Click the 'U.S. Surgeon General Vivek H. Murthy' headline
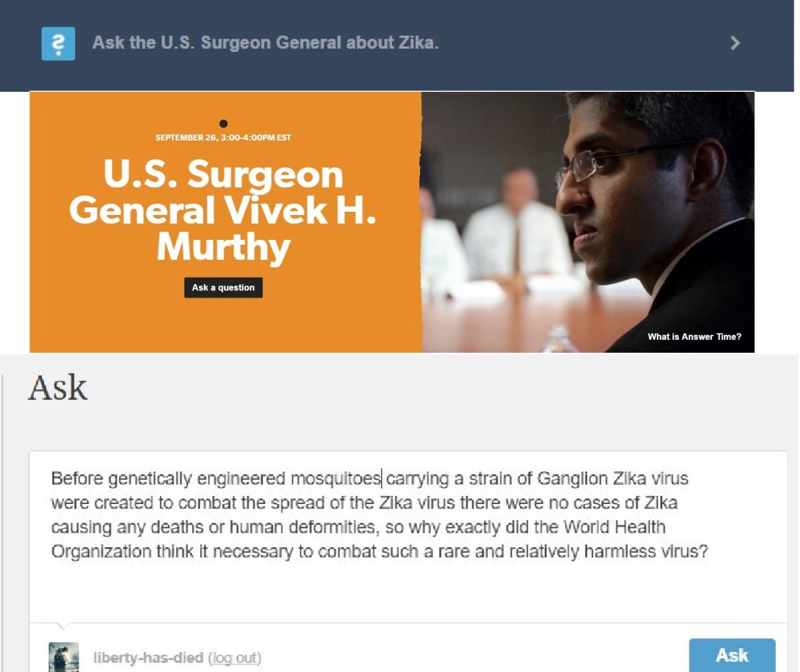This screenshot has width=800, height=672. click(223, 210)
